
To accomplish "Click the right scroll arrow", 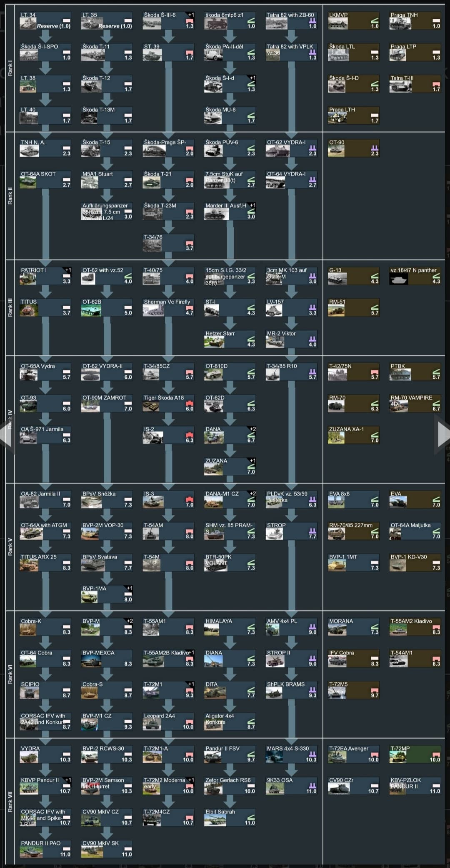I will tap(442, 434).
